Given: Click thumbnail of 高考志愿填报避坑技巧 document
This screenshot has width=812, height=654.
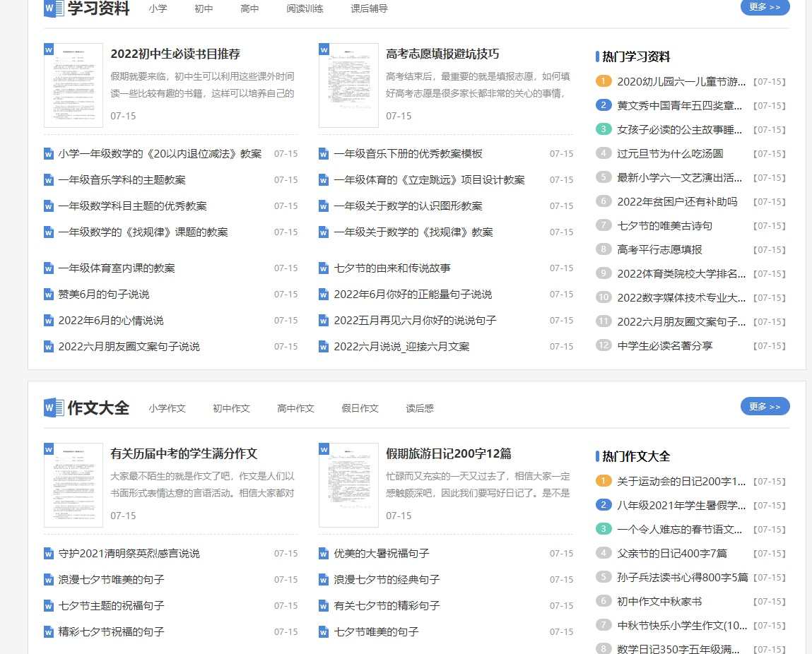Looking at the screenshot, I should [348, 85].
